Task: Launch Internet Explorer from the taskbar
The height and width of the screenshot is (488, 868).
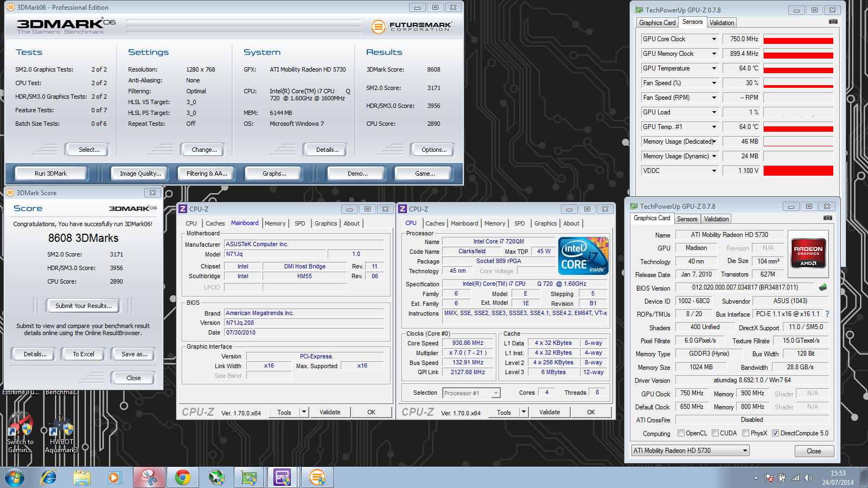Action: (49, 478)
